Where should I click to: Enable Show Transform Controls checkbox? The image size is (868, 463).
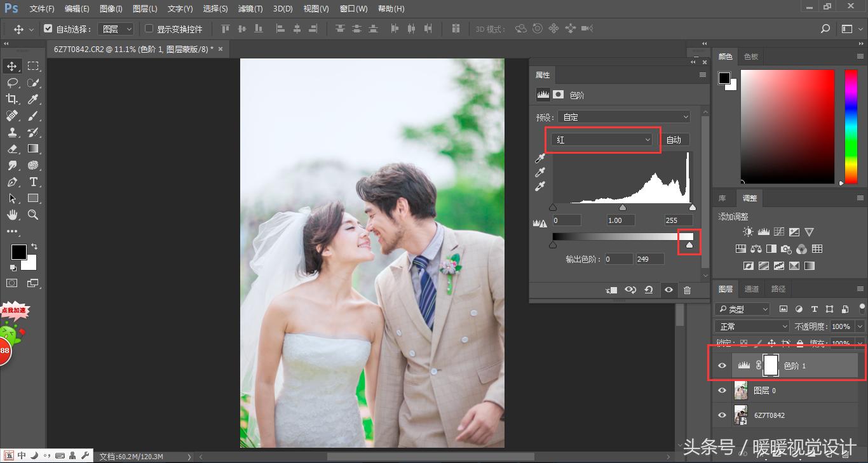point(149,29)
